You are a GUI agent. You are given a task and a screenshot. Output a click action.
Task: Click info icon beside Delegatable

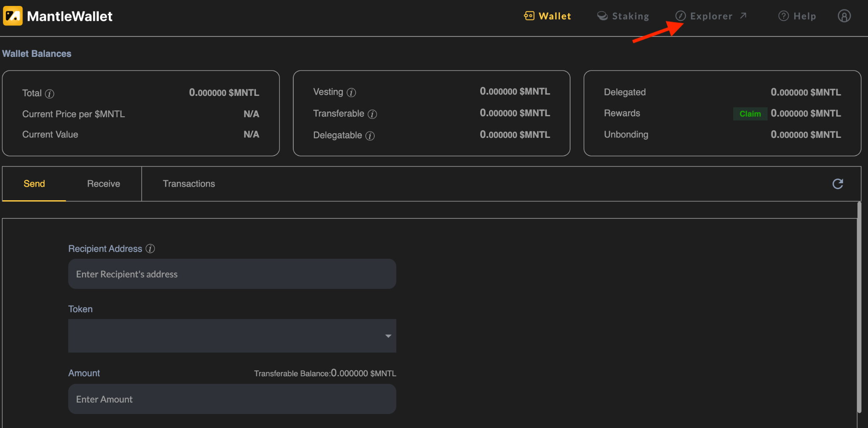point(370,136)
